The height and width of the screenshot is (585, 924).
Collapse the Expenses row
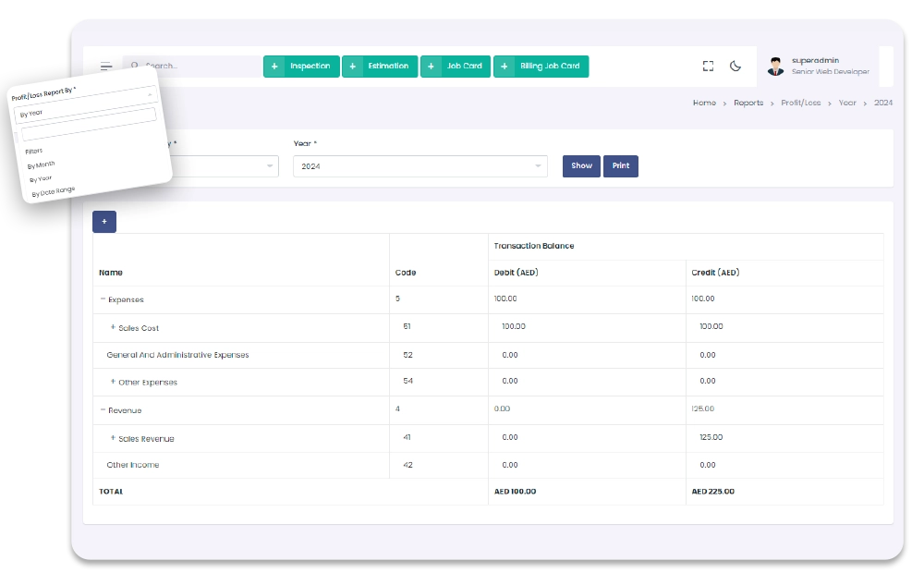pos(103,299)
